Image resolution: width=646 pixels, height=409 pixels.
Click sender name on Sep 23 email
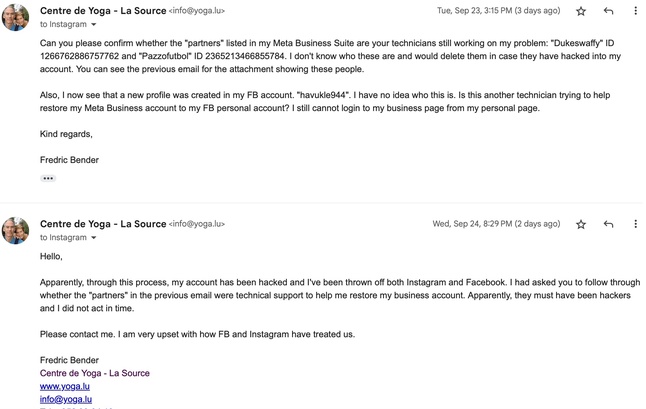pyautogui.click(x=102, y=11)
